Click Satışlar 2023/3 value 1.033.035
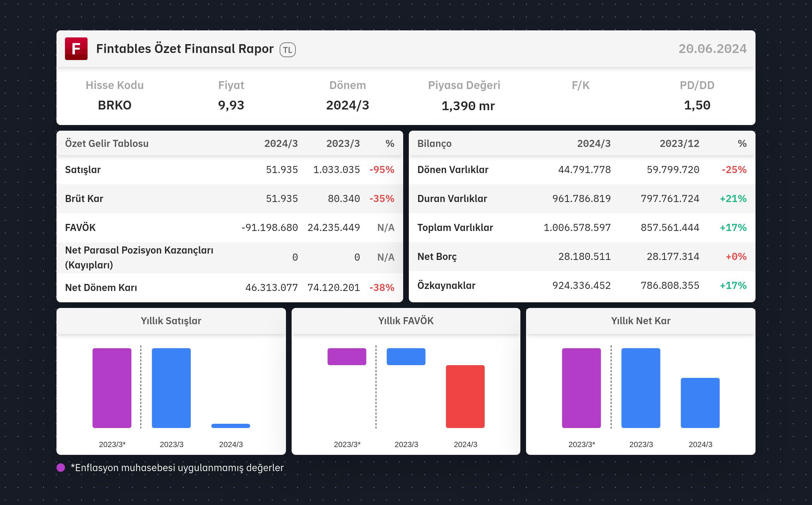Image resolution: width=812 pixels, height=505 pixels. [336, 170]
